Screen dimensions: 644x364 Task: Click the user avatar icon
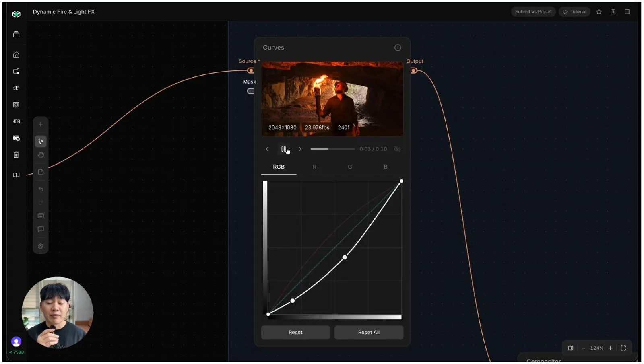(x=16, y=342)
